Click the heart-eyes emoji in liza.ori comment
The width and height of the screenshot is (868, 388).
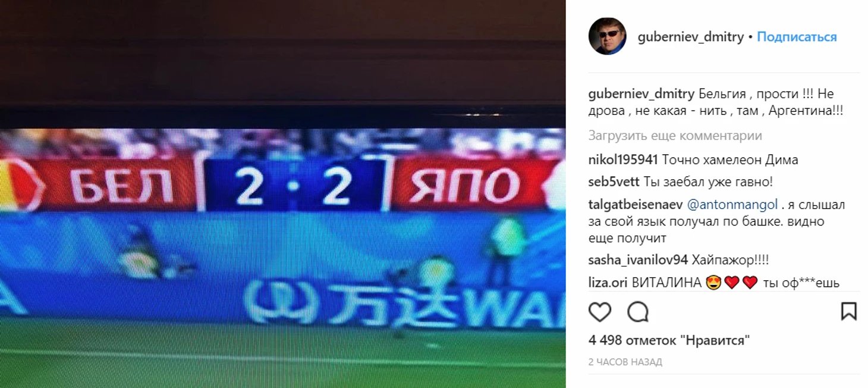click(x=713, y=283)
